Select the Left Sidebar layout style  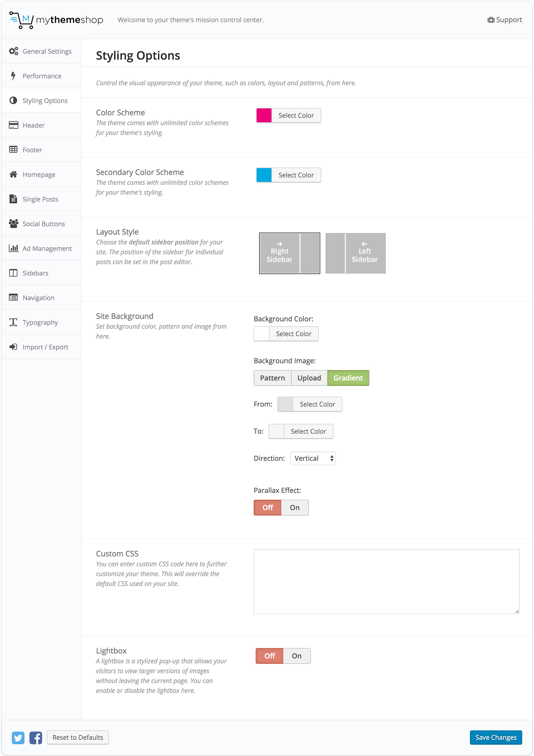tap(355, 253)
